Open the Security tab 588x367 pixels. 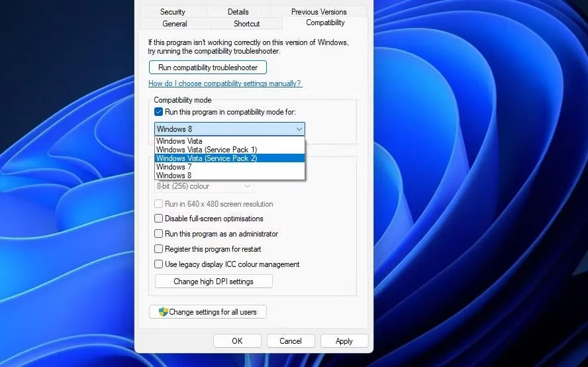(173, 12)
